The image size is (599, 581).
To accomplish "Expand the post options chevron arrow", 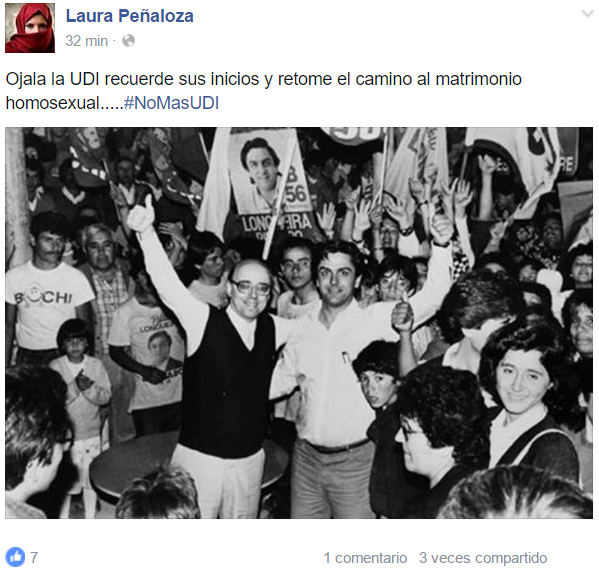I will point(587,15).
